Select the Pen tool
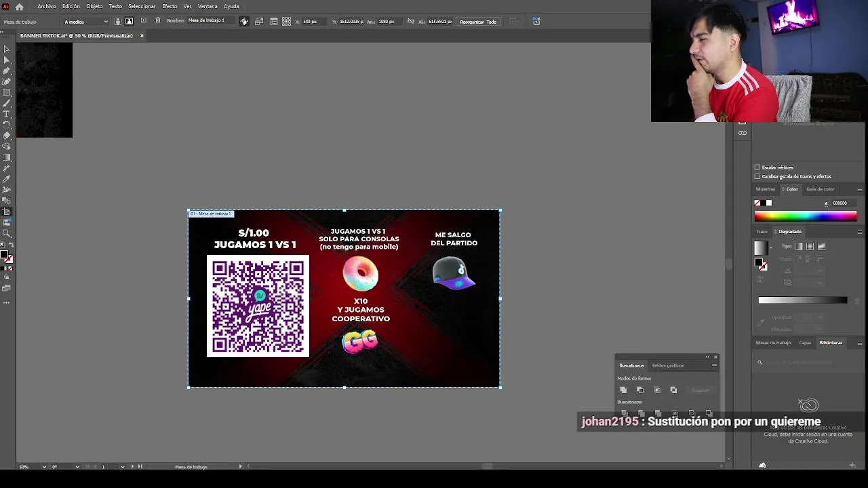The width and height of the screenshot is (868, 488). pyautogui.click(x=7, y=70)
